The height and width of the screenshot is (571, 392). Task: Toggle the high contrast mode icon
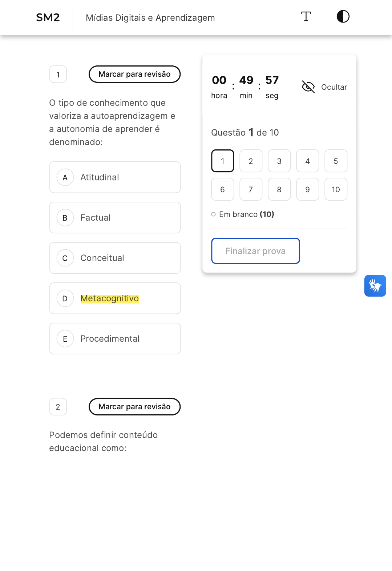coord(343,17)
